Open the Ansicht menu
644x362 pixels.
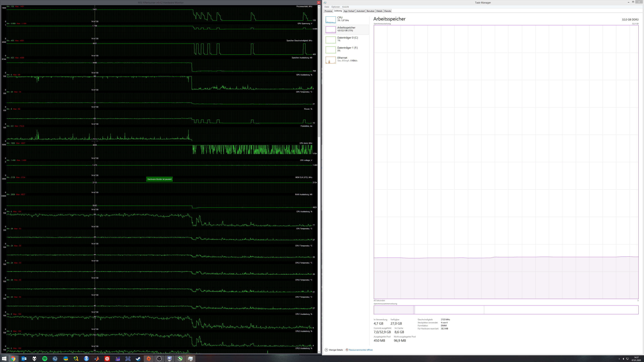(345, 7)
